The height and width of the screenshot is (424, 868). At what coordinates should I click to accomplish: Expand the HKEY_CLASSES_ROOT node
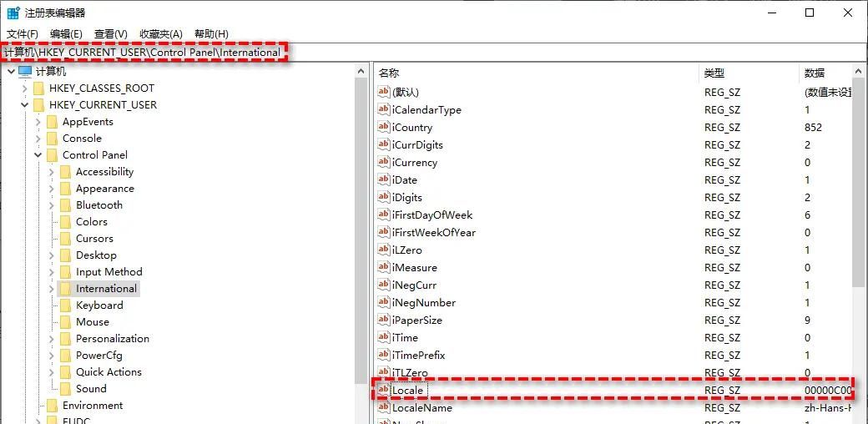coord(24,88)
